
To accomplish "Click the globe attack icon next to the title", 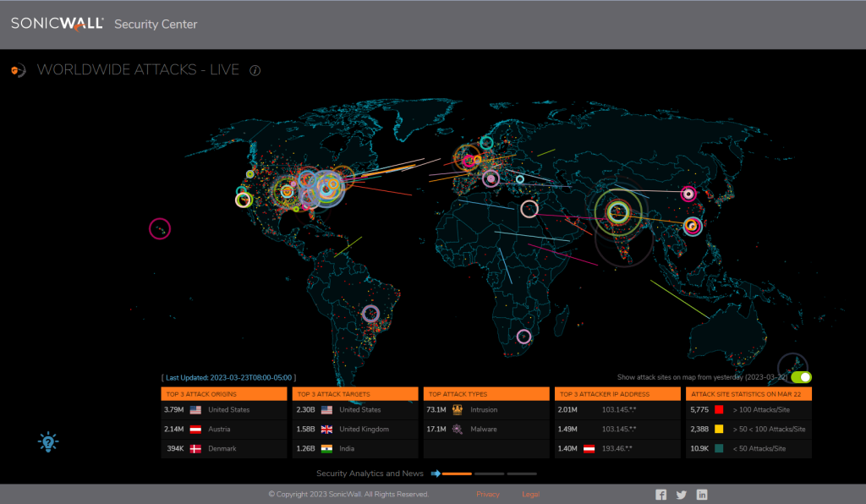I will click(18, 71).
